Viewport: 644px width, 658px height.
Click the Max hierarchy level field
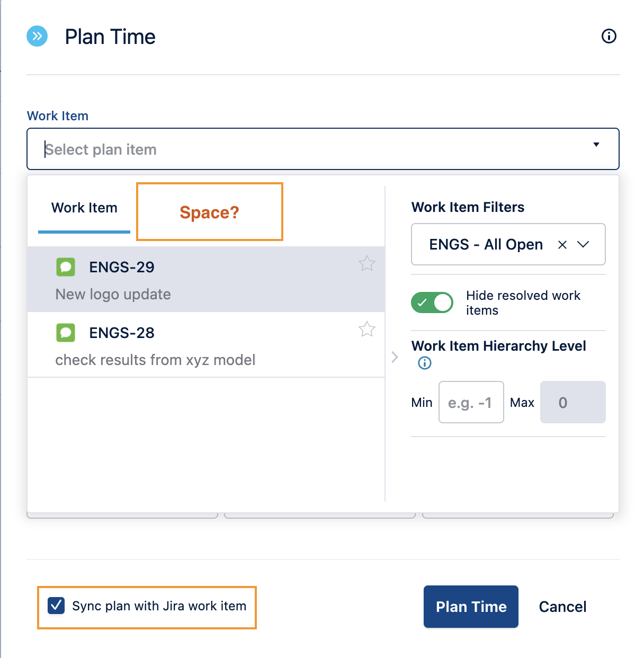(x=573, y=402)
